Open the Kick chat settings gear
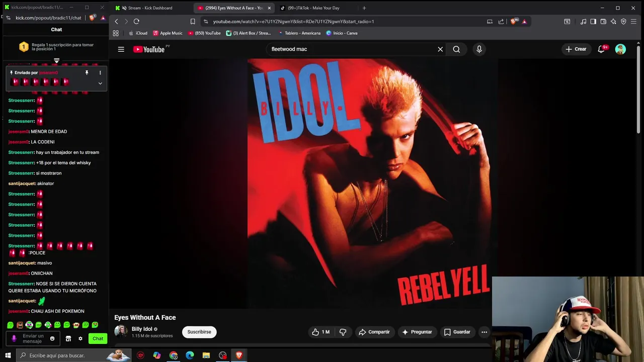This screenshot has height=362, width=644. pyautogui.click(x=80, y=338)
